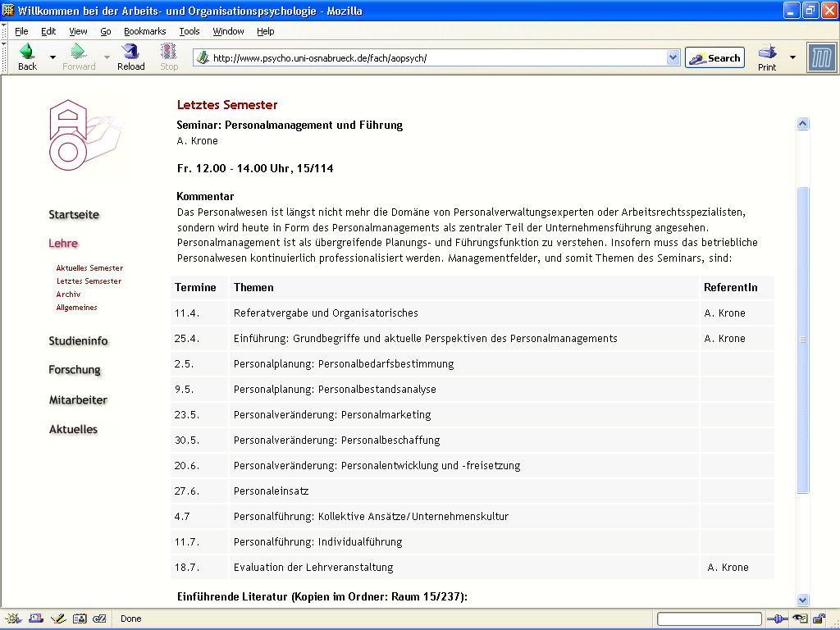Click the security padlock icon in status bar

tap(819, 619)
